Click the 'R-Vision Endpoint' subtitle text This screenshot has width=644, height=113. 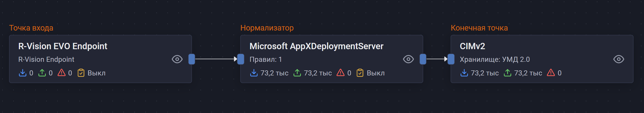coord(46,60)
